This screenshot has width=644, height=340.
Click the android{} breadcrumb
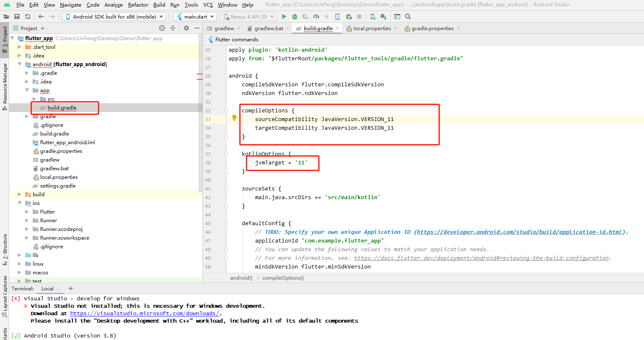click(241, 278)
